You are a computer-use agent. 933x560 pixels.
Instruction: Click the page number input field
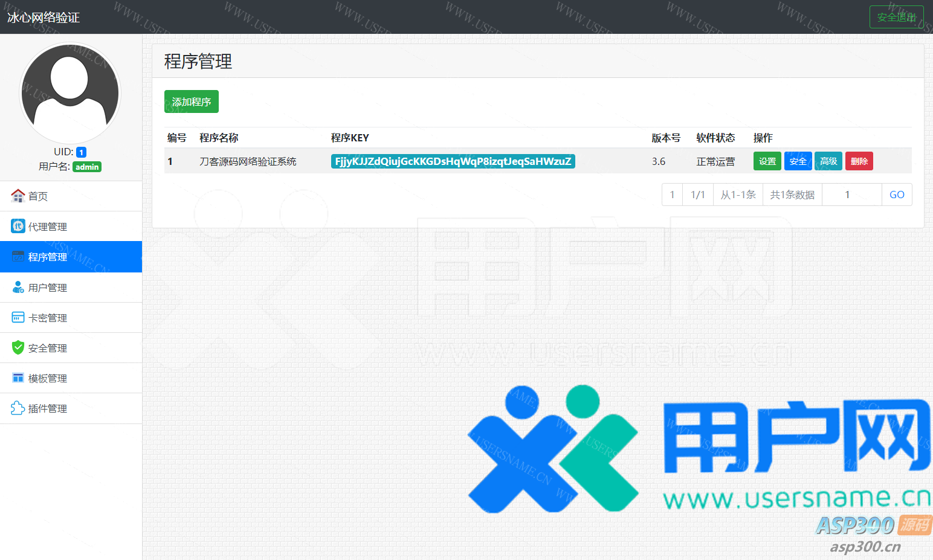(851, 195)
